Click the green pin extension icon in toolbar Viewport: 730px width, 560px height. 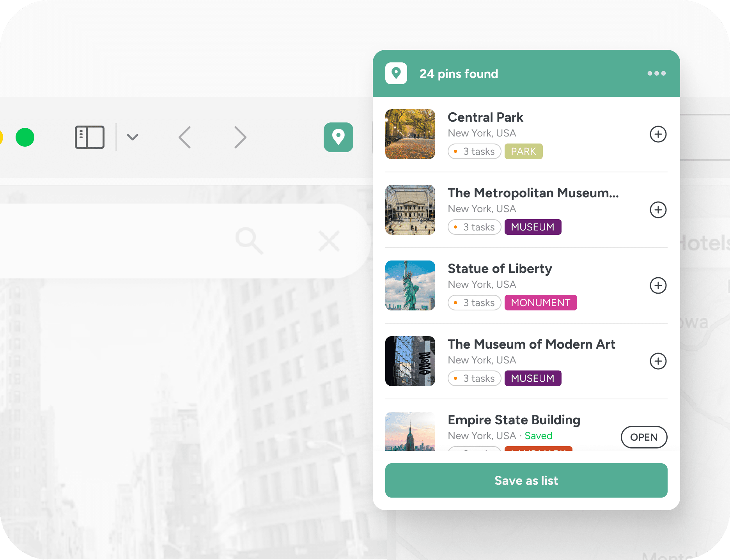[x=338, y=137]
